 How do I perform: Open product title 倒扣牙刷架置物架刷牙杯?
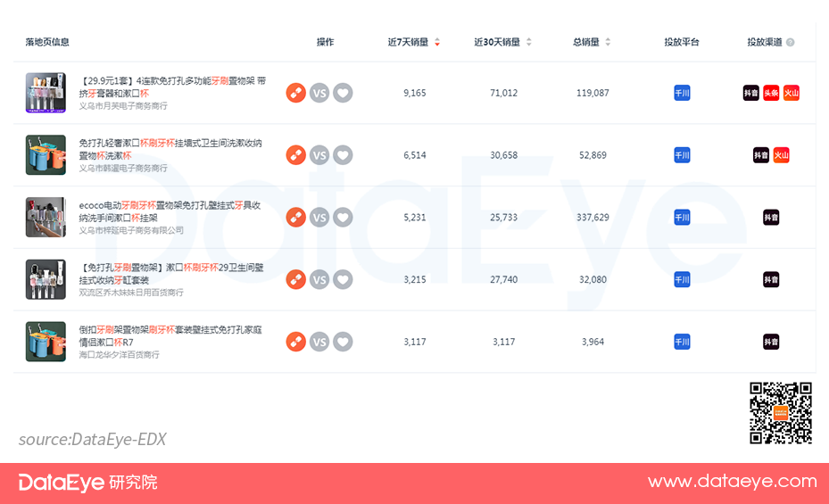170,336
